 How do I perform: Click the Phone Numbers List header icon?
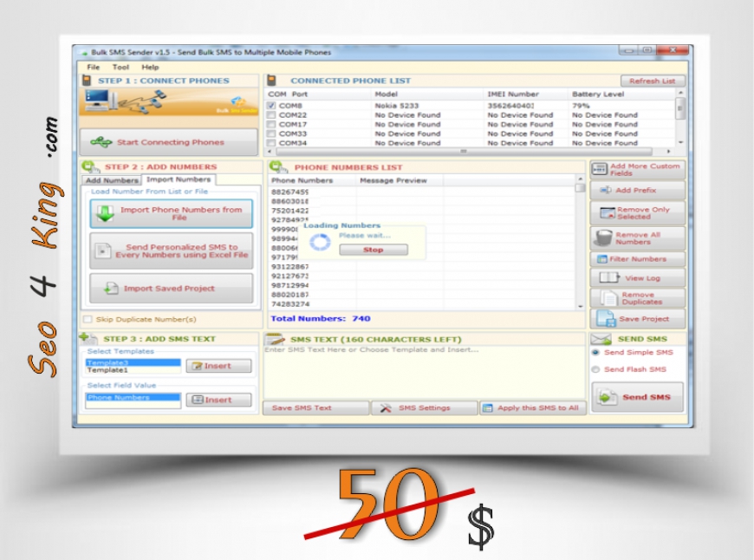(277, 167)
